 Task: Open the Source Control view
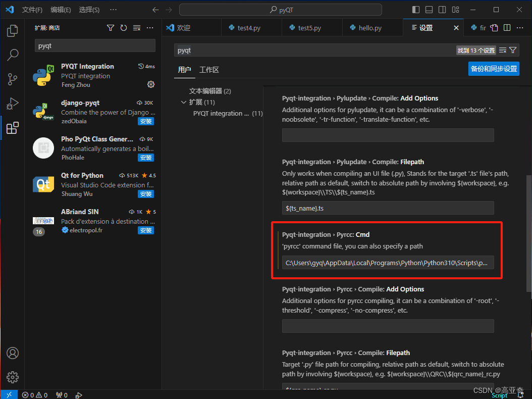[x=12, y=79]
